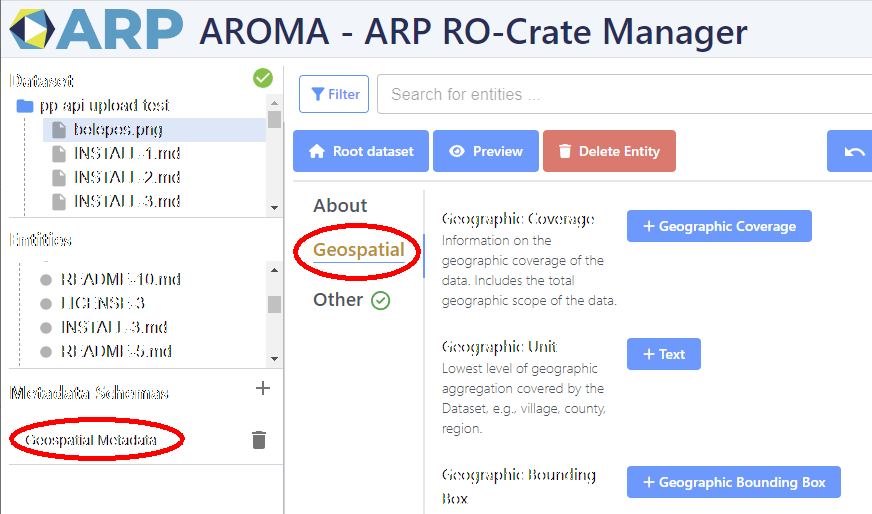Click the Dataset section header

(x=41, y=81)
